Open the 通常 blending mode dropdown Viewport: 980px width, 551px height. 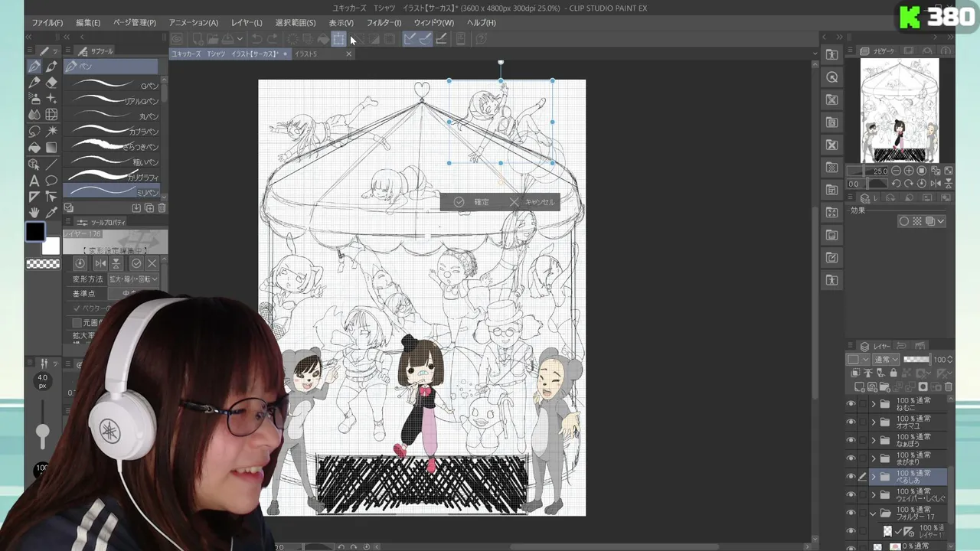pos(886,360)
